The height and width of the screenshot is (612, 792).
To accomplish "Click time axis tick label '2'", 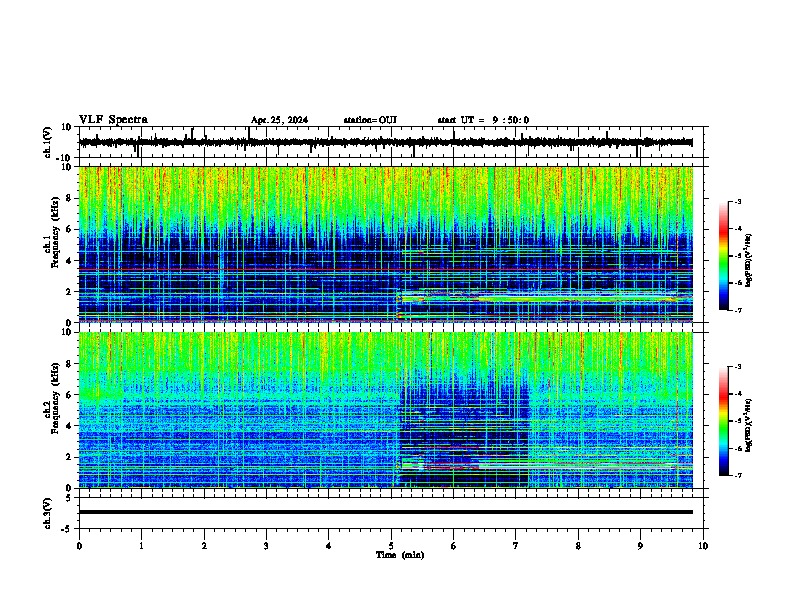I will [204, 546].
